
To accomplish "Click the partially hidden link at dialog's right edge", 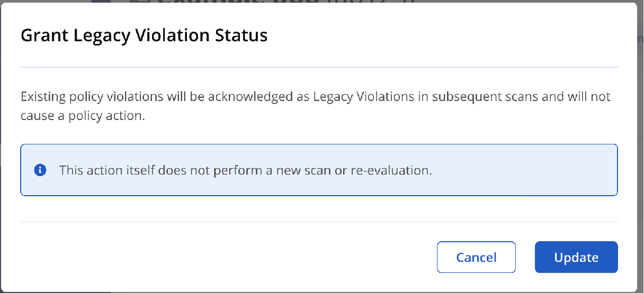I will 640,38.
